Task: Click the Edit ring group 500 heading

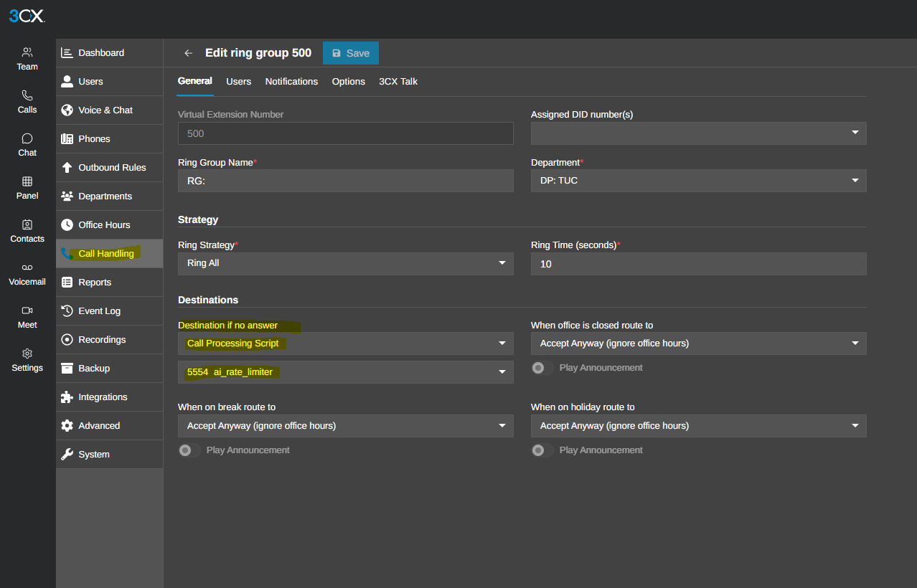Action: (258, 53)
